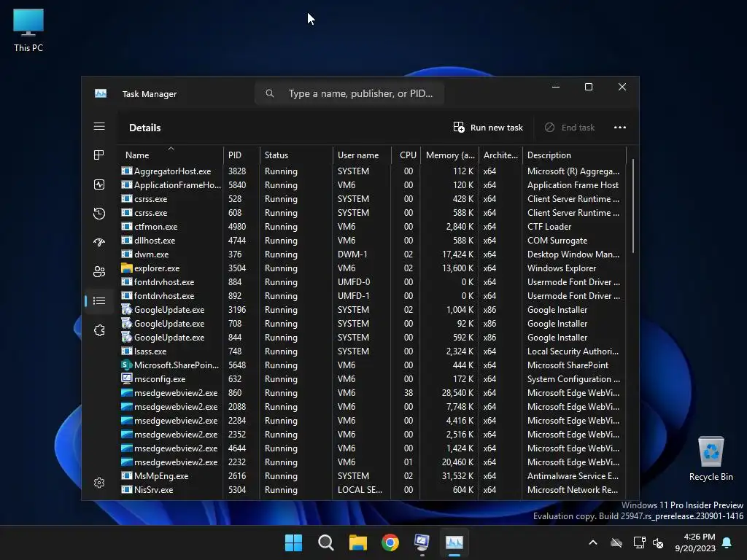Click the End task button
This screenshot has width=747, height=560.
[570, 127]
